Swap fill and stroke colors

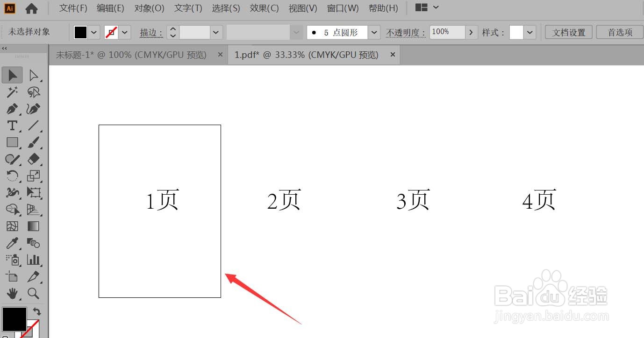click(x=37, y=311)
